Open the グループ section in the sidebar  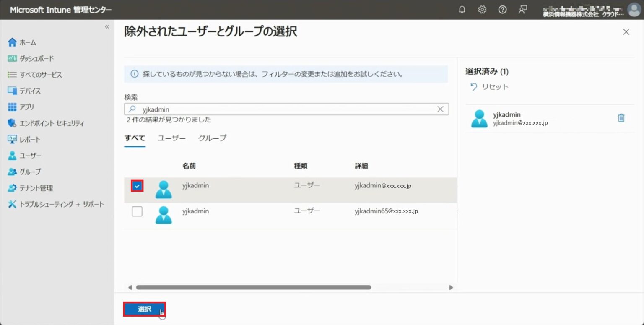coord(28,172)
